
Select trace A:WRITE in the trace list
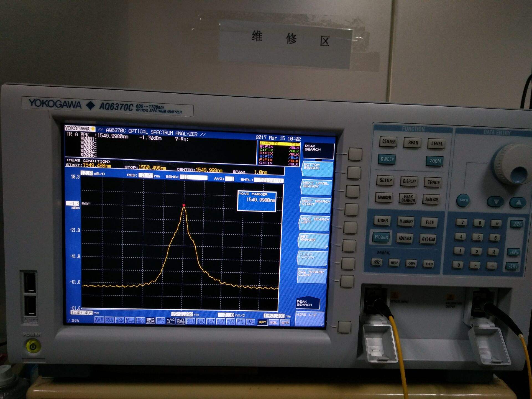(279, 144)
